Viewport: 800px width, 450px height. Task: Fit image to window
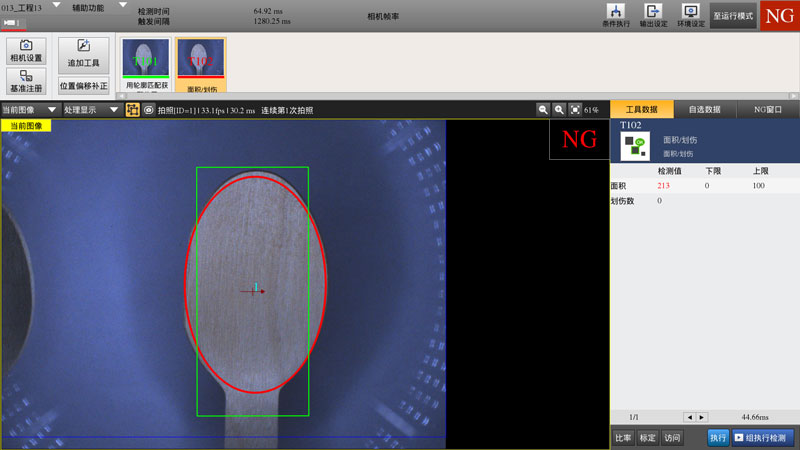tap(575, 110)
